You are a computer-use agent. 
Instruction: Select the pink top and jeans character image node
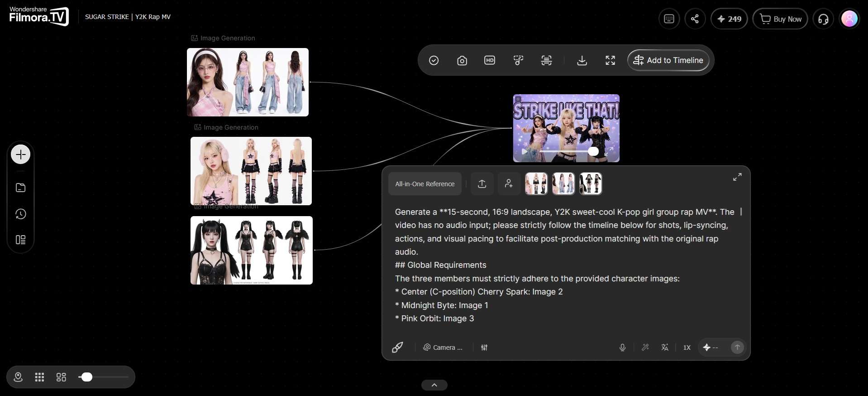pos(248,82)
